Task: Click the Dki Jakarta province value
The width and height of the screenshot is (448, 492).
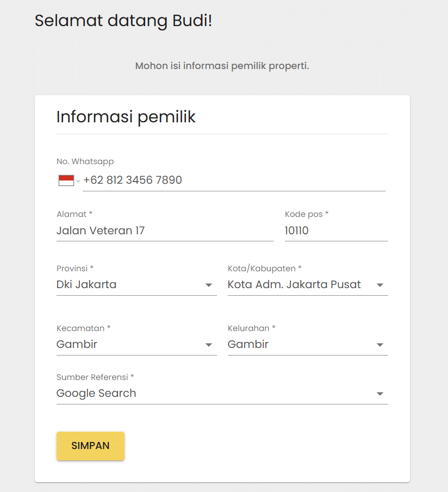Action: [x=86, y=284]
